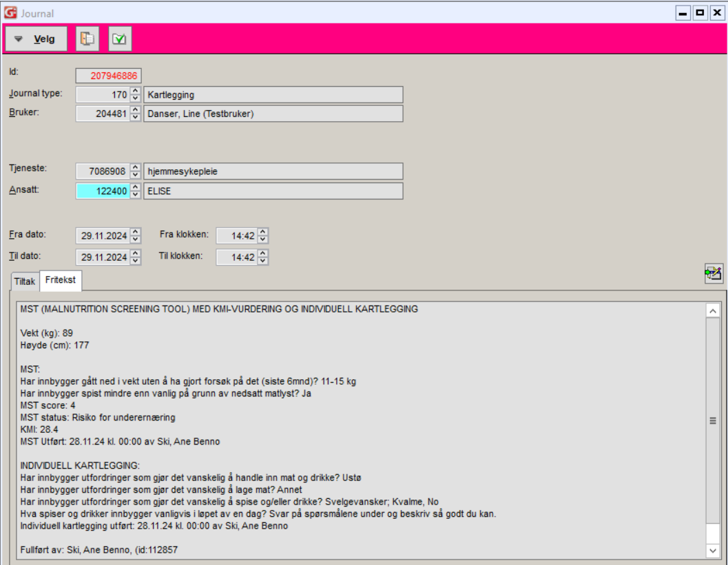Viewport: 728px width, 565px height.
Task: Open the Journal type lookup spinner
Action: pyautogui.click(x=136, y=95)
